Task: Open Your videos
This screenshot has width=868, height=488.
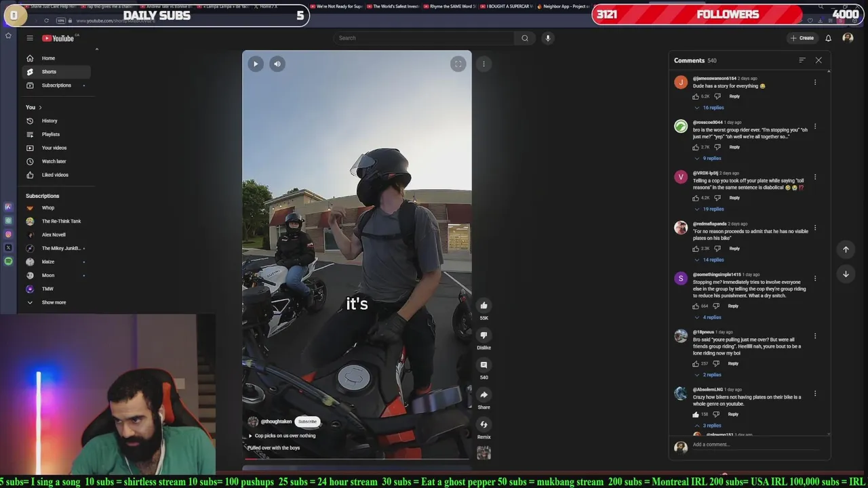Action: (55, 148)
